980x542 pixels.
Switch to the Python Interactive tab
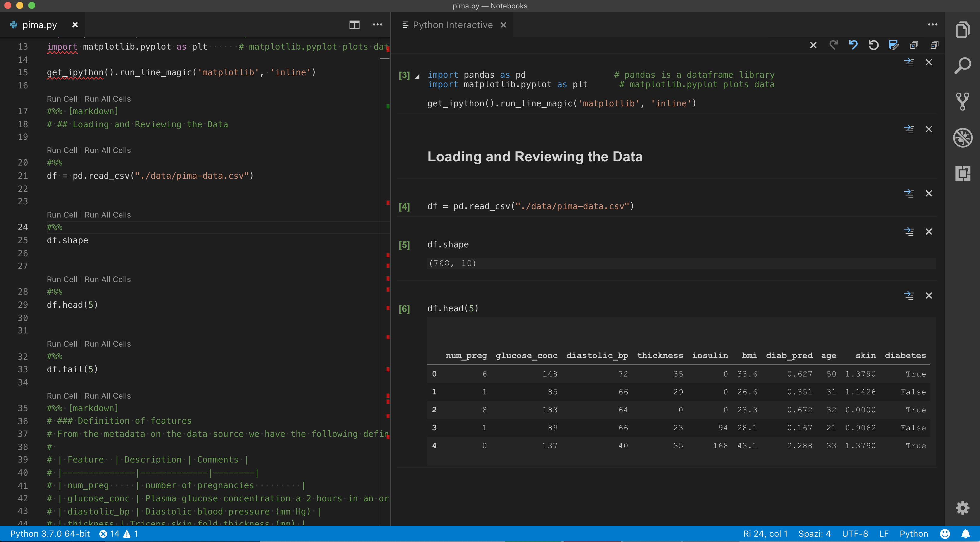click(x=453, y=25)
